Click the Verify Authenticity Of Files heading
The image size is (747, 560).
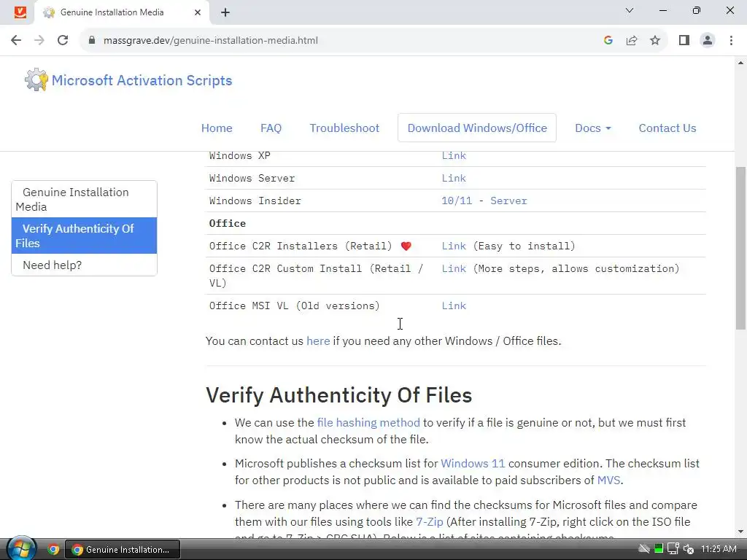[338, 395]
